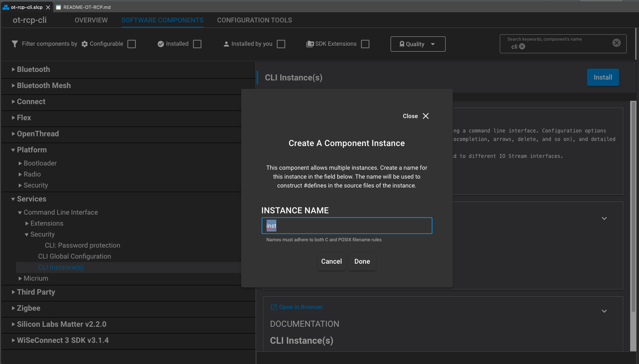This screenshot has width=639, height=364.
Task: Toggle the Installed by you checkbox
Action: click(281, 44)
